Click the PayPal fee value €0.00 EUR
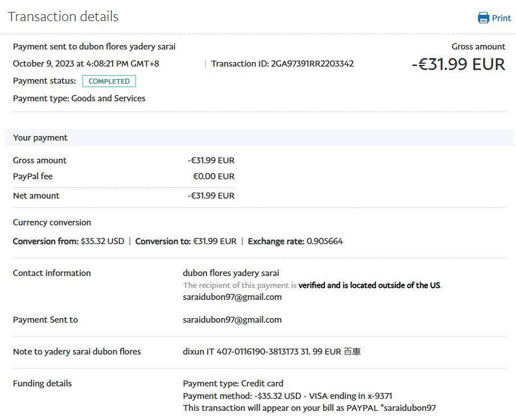The height and width of the screenshot is (420, 516). pos(213,176)
